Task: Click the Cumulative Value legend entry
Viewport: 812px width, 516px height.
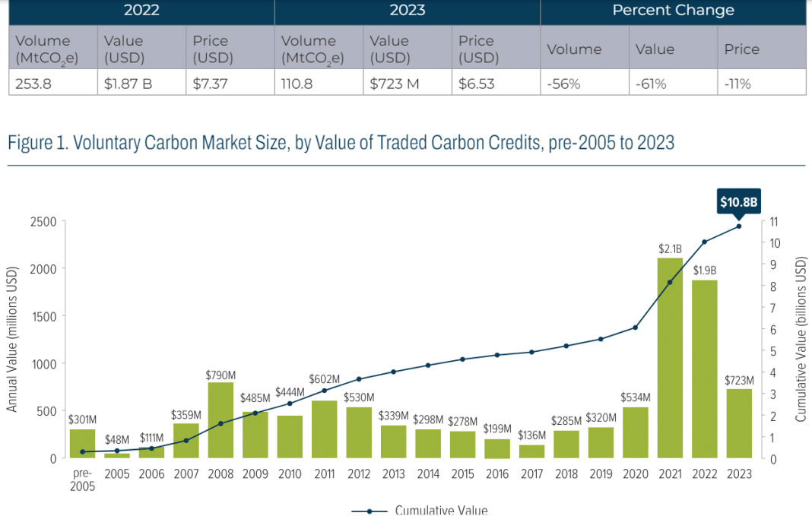Action: pos(420,511)
